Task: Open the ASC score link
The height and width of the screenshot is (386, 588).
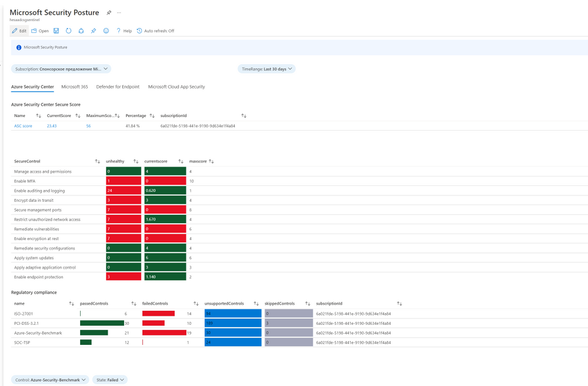Action: tap(24, 126)
